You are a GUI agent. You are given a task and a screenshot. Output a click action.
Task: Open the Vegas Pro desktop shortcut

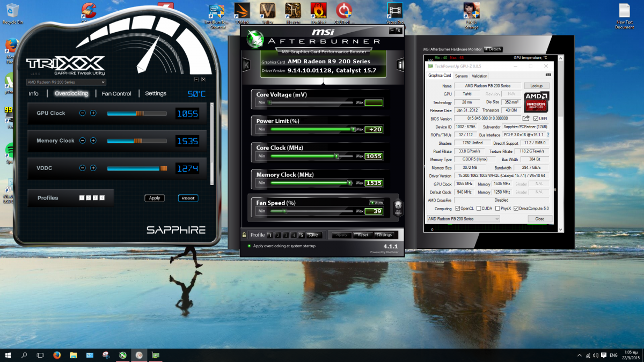[x=395, y=14]
